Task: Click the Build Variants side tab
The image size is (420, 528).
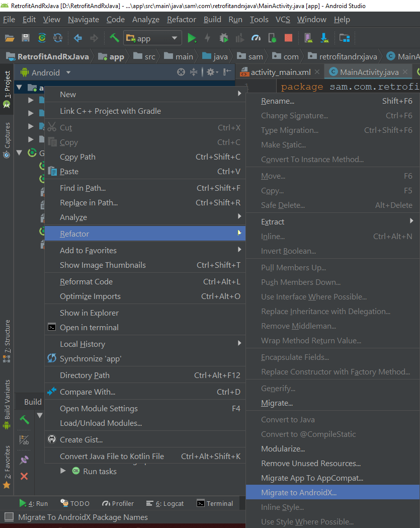Action: point(7,404)
